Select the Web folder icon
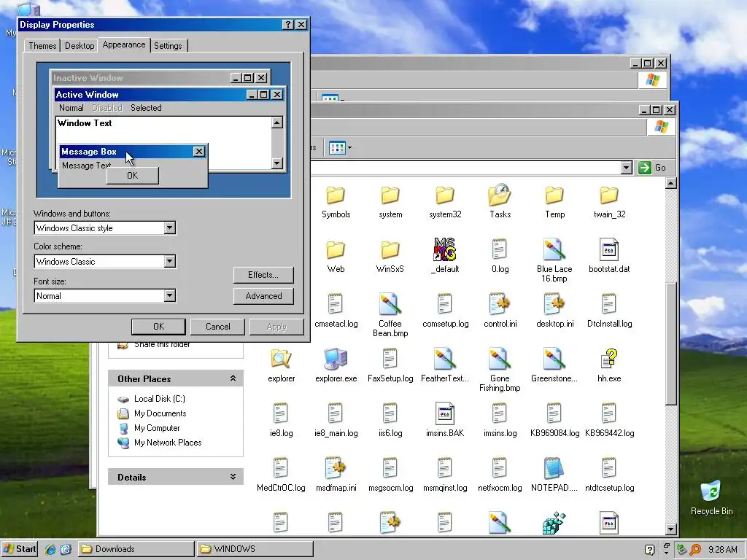This screenshot has width=747, height=560. [336, 250]
